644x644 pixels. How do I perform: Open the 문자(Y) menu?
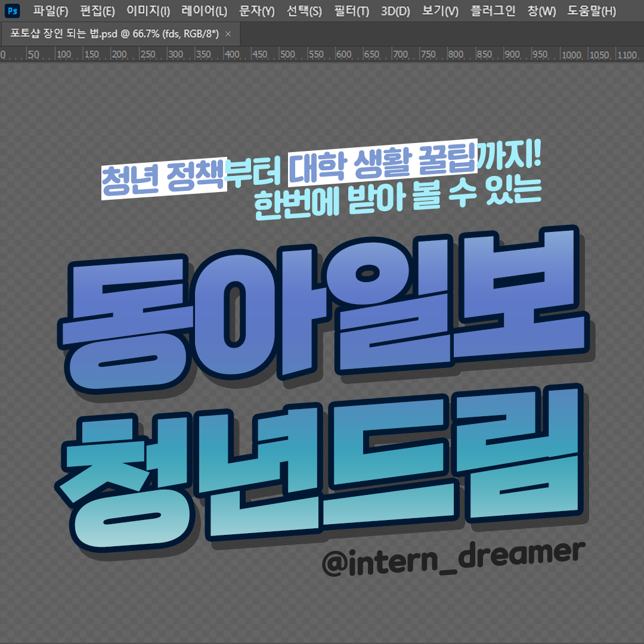pos(256,11)
